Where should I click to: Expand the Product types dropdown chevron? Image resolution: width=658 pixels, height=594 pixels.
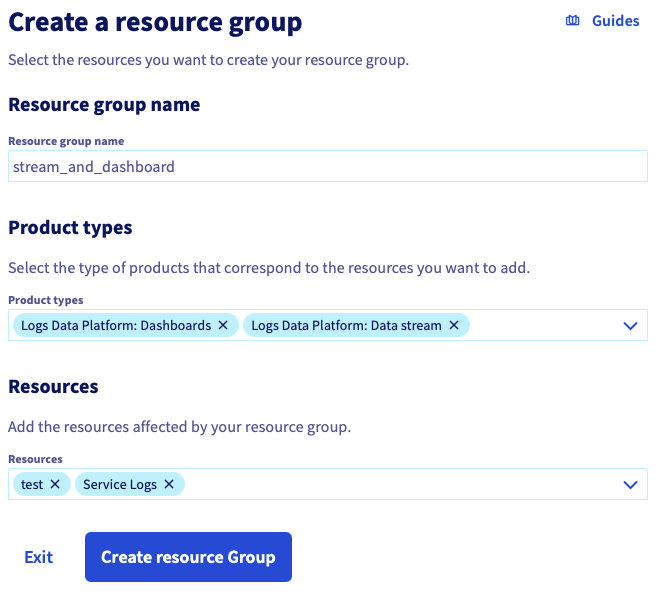(x=630, y=326)
